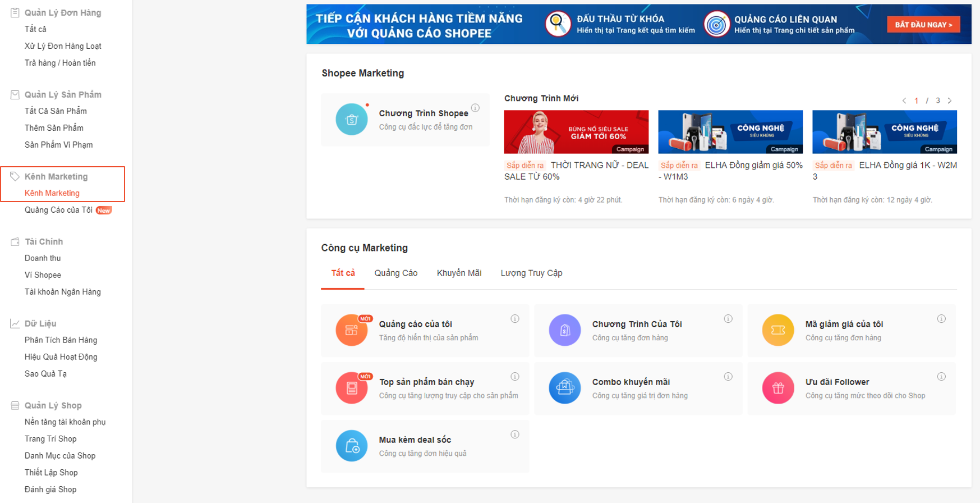Viewport: 980px width, 503px height.
Task: Click the Quản Lý Sản Phẩm bag icon
Action: point(15,94)
